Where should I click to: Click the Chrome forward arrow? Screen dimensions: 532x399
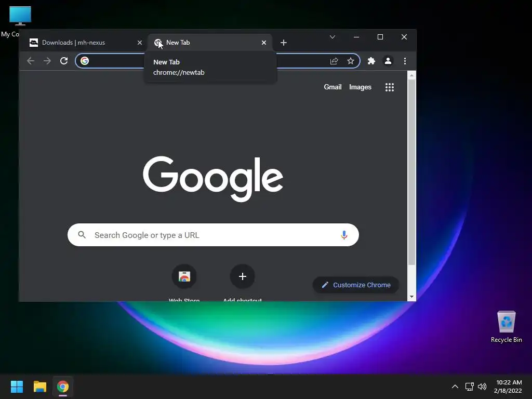click(47, 61)
